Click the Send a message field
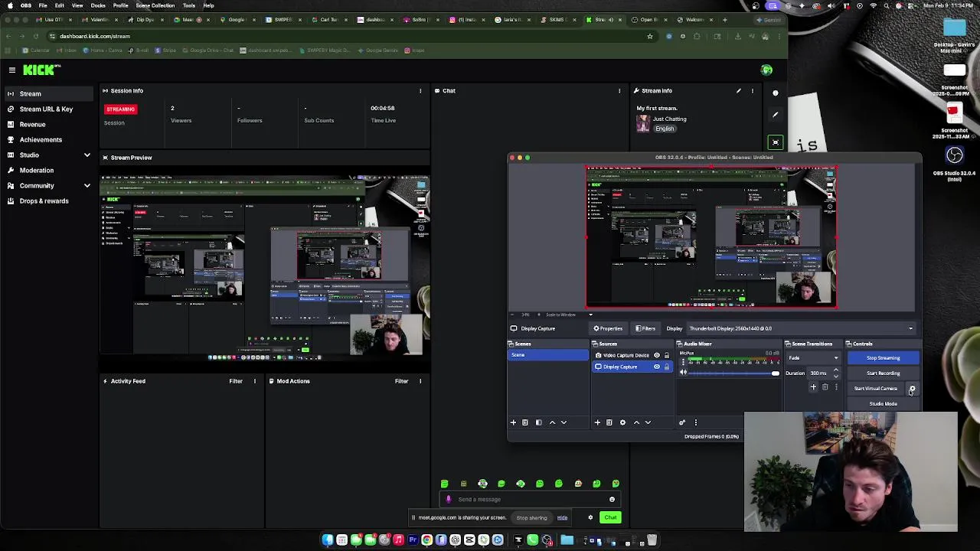980x551 pixels. [x=530, y=499]
